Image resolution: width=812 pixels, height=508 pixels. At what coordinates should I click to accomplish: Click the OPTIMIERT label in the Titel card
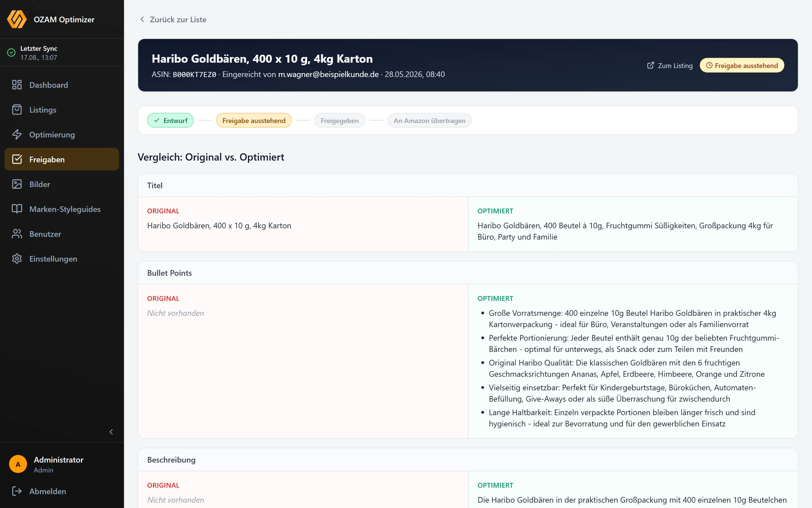pos(495,211)
